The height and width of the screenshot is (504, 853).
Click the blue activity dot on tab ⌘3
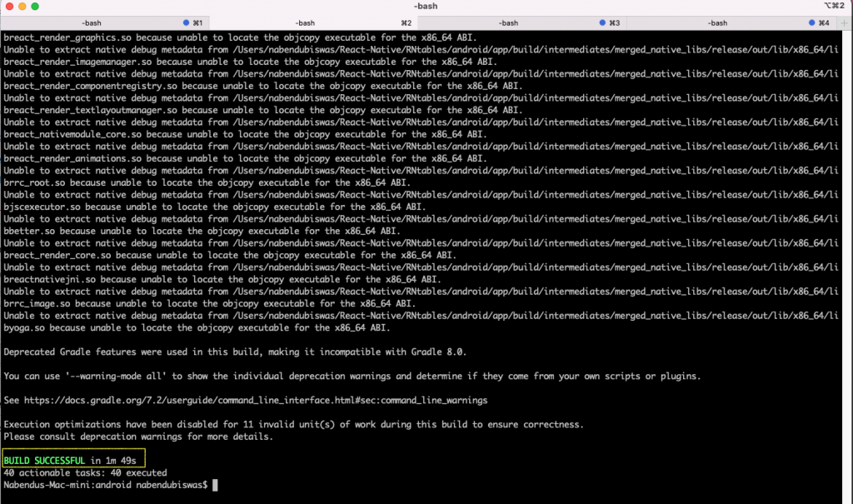(x=602, y=22)
